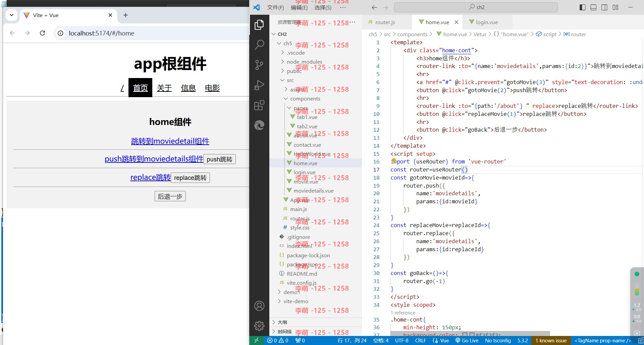
Task: Close the home.vue editor tab
Action: 457,22
